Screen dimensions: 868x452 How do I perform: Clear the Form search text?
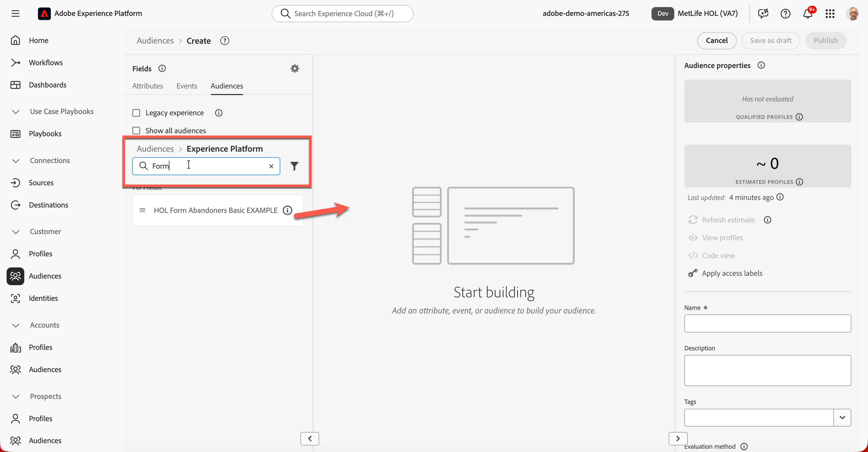pyautogui.click(x=271, y=166)
